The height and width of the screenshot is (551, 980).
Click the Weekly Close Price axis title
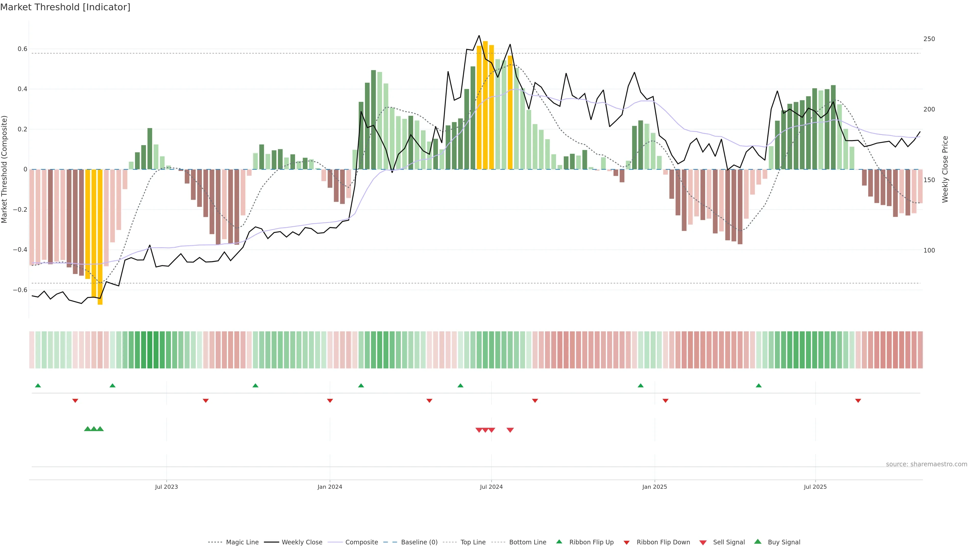945,169
